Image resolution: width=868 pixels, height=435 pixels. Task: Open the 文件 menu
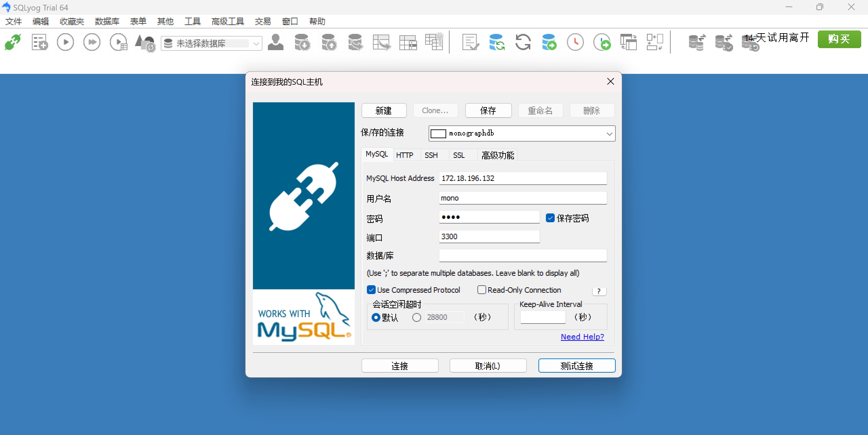[14, 21]
